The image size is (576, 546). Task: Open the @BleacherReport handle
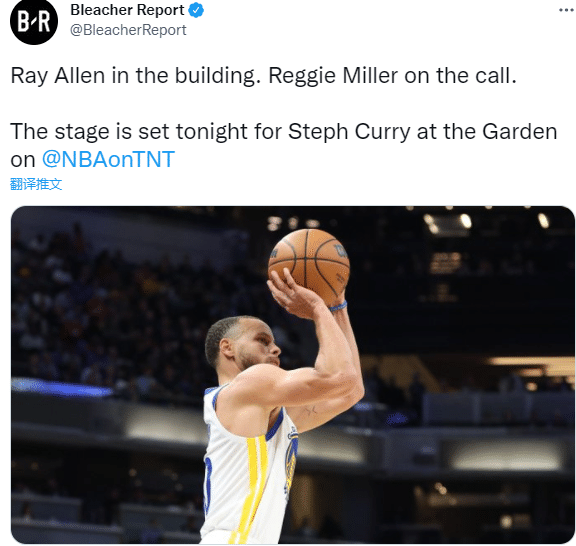(128, 30)
